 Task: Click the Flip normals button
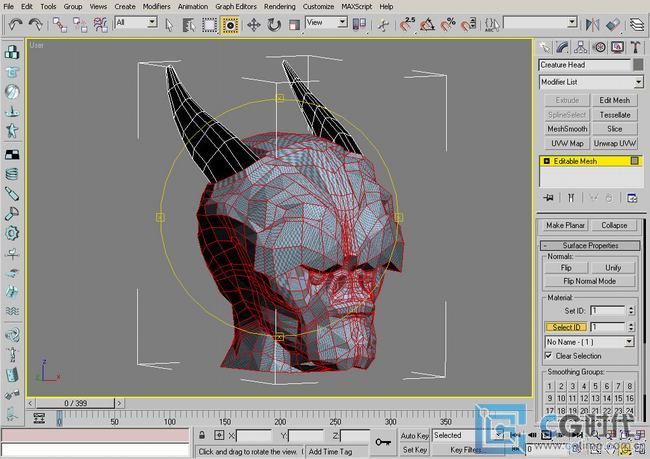566,268
